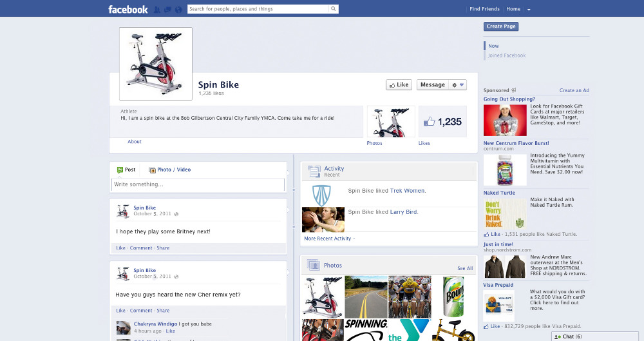This screenshot has width=644, height=341.
Task: Open the road photo thumbnail
Action: (x=366, y=297)
